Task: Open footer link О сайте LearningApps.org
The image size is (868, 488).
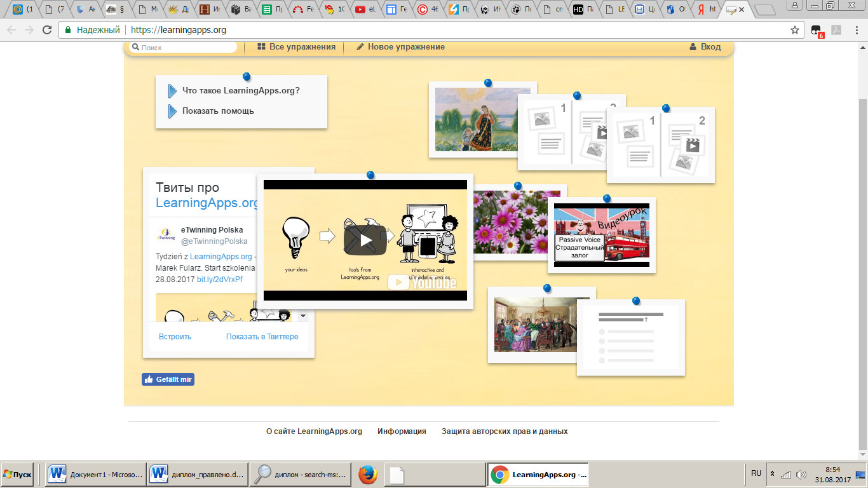Action: click(x=314, y=431)
